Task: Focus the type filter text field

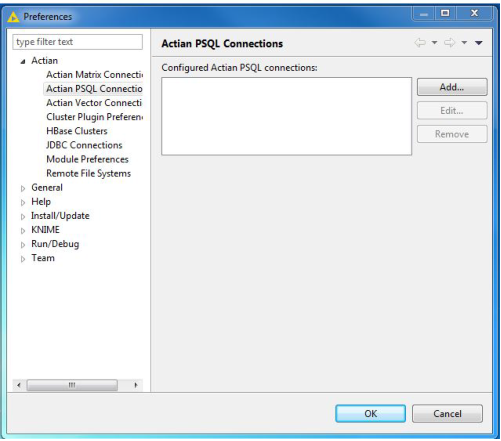Action: [x=78, y=42]
